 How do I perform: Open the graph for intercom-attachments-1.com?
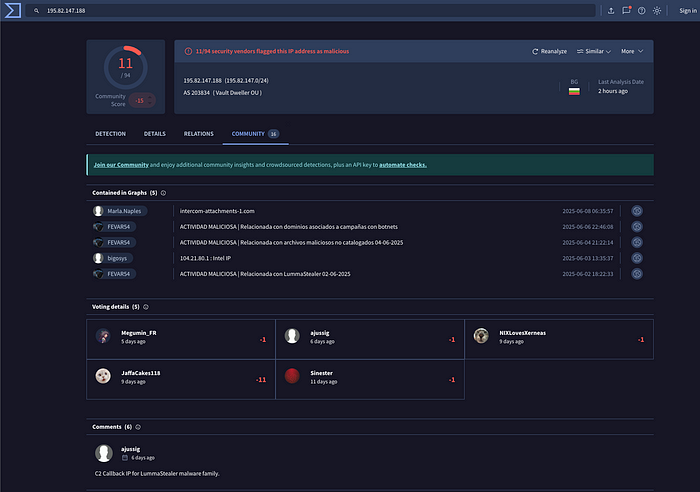(637, 211)
